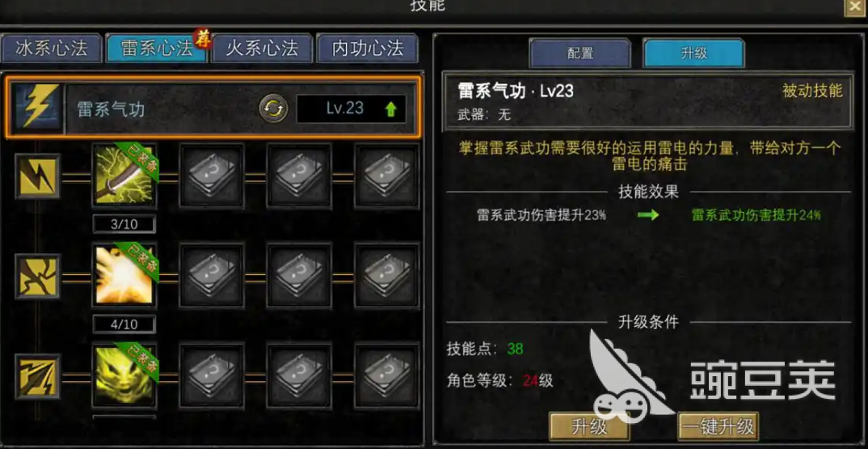Click the 3/10 skill progress indicator
Image resolution: width=868 pixels, height=449 pixels.
pos(124,224)
